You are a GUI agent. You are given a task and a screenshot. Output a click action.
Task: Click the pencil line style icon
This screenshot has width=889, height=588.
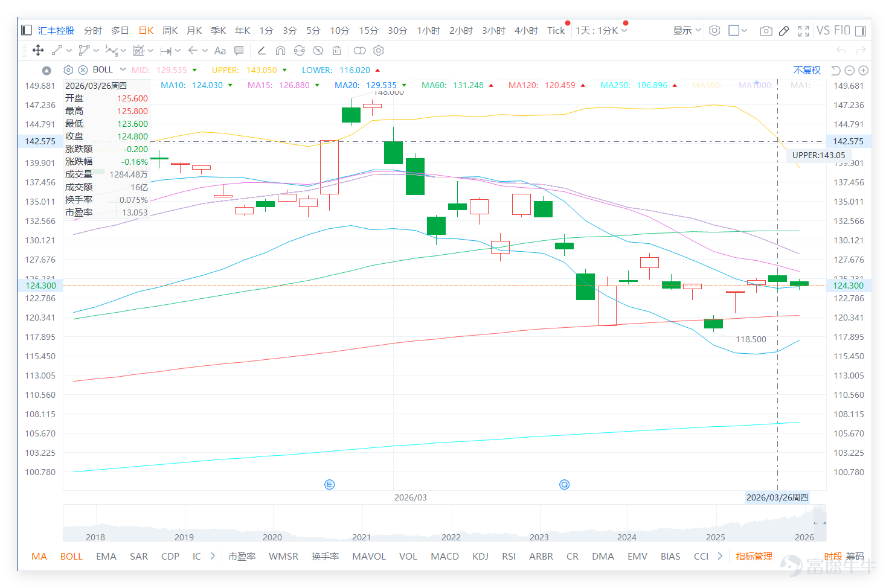262,51
